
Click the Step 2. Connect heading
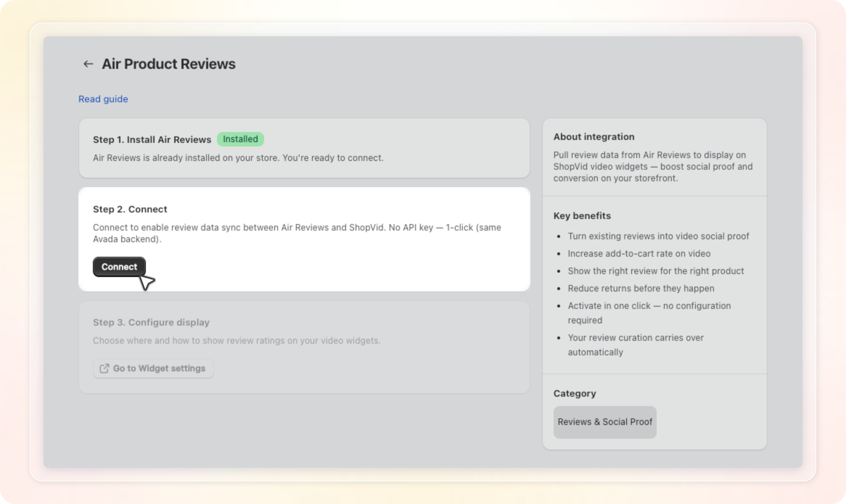[x=130, y=209]
